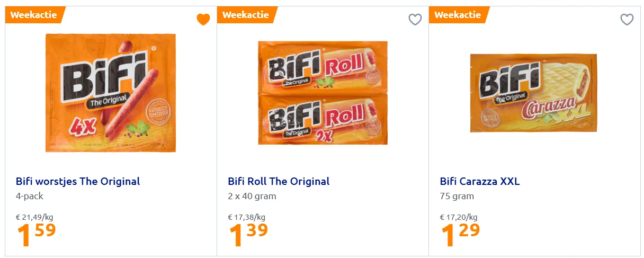Click the 75 gram description text
Screen dimensions: 644x258
pos(457,197)
